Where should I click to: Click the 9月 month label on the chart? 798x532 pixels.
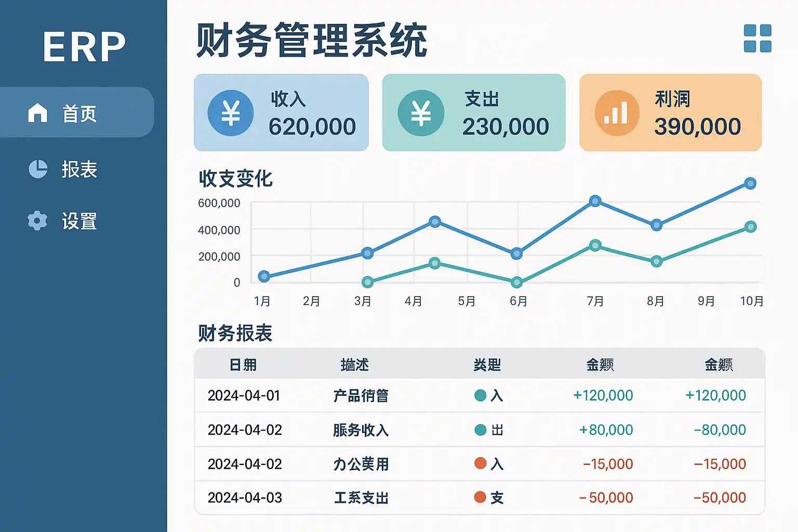pos(706,301)
